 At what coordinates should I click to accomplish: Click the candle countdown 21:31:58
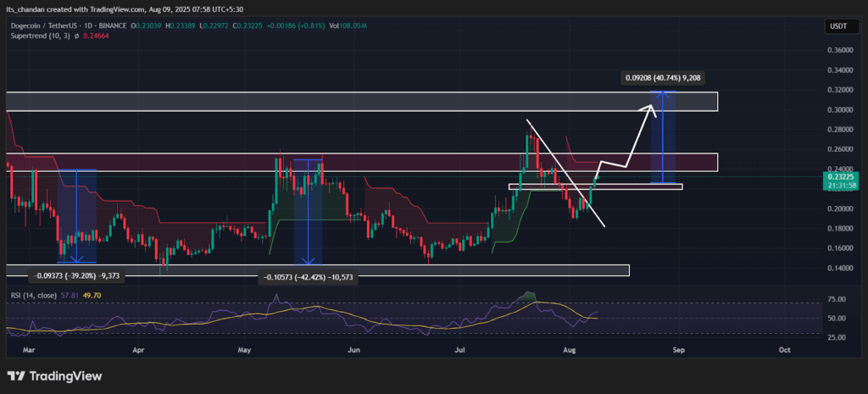[840, 186]
